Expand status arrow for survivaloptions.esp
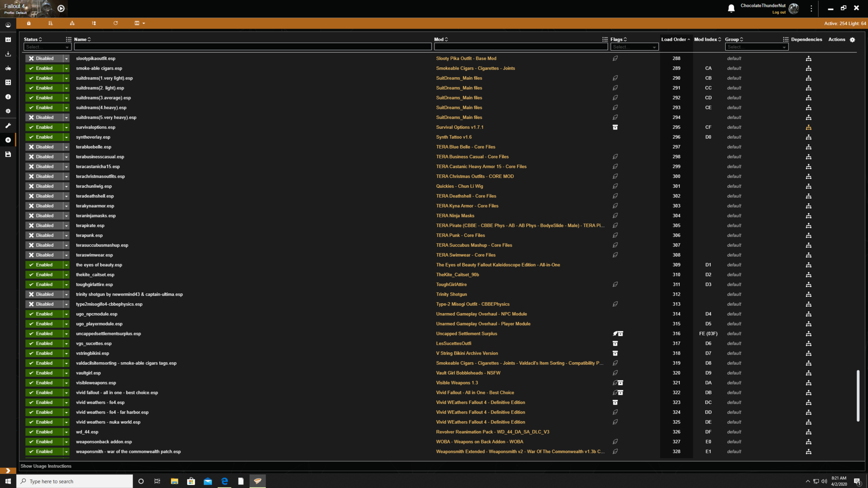 coord(66,127)
